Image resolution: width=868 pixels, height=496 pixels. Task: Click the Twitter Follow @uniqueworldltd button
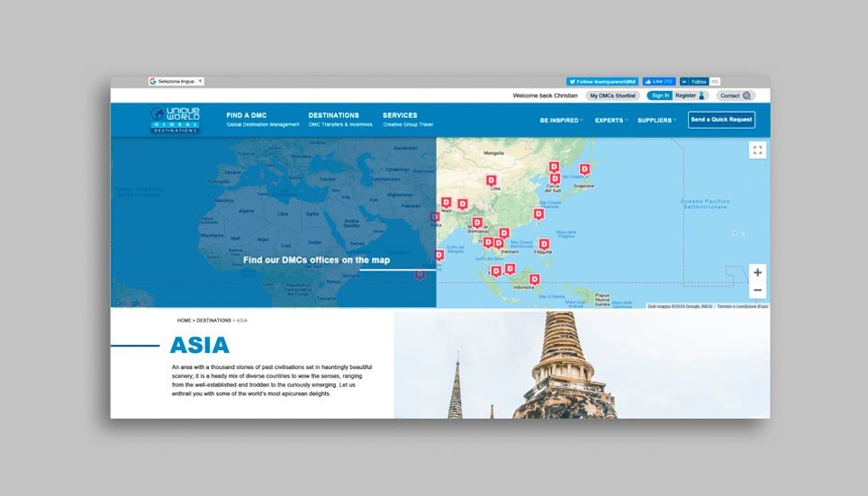pyautogui.click(x=602, y=81)
